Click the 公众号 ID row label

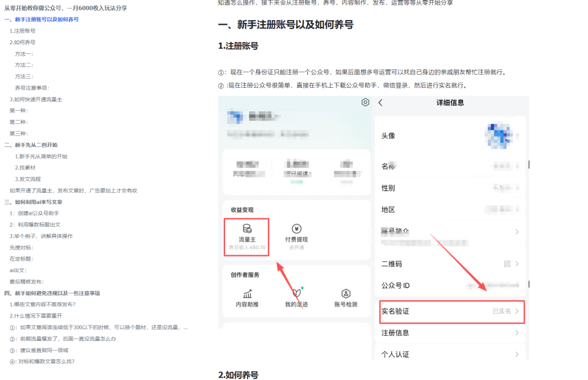[x=395, y=285]
